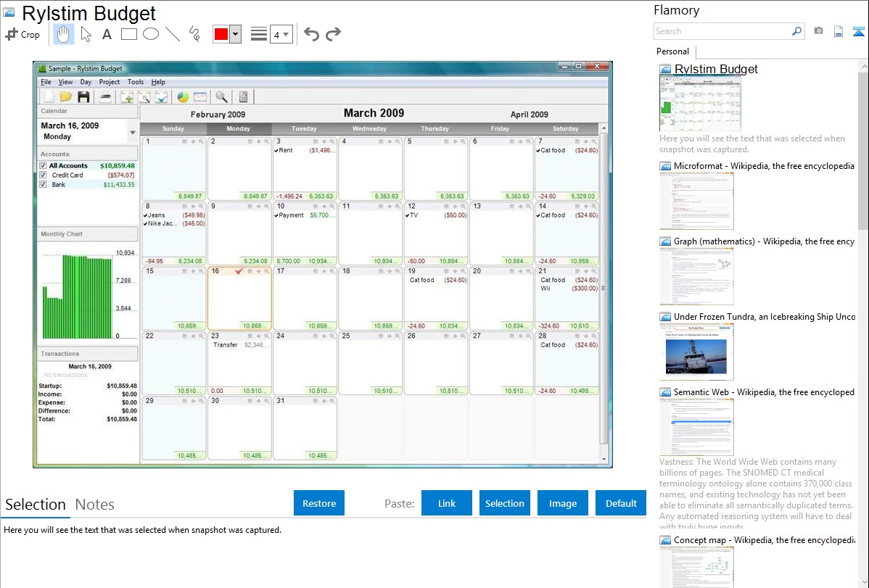Open the Graph (mathematics) snapshot title

[764, 241]
